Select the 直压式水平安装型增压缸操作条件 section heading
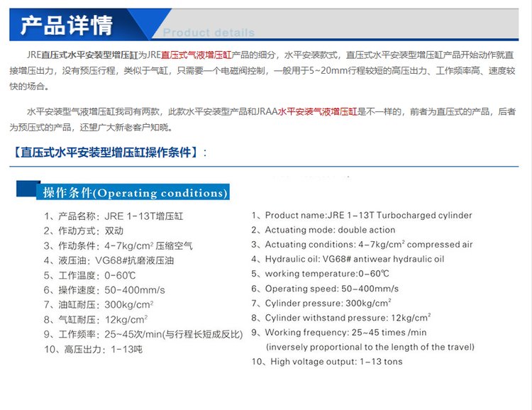 (x=111, y=152)
